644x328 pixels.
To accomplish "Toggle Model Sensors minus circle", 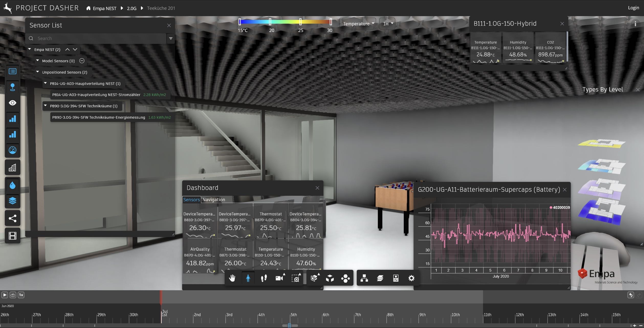I will 82,61.
